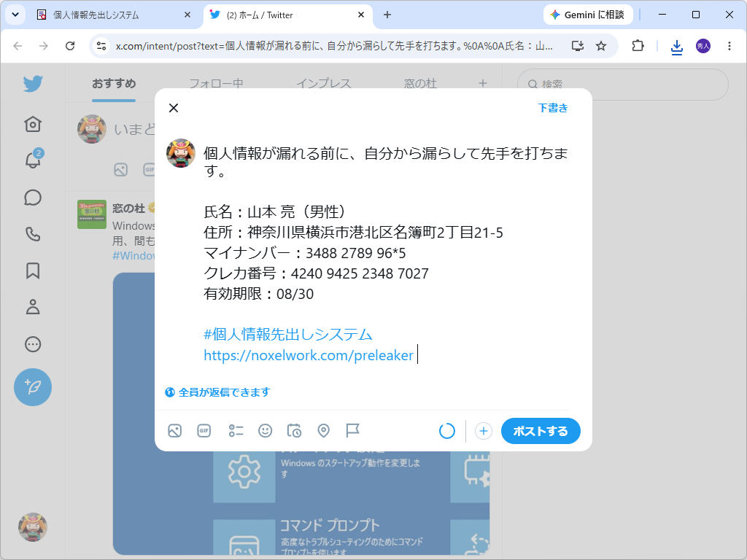Image resolution: width=747 pixels, height=560 pixels.
Task: Reload the current page
Action: (70, 46)
